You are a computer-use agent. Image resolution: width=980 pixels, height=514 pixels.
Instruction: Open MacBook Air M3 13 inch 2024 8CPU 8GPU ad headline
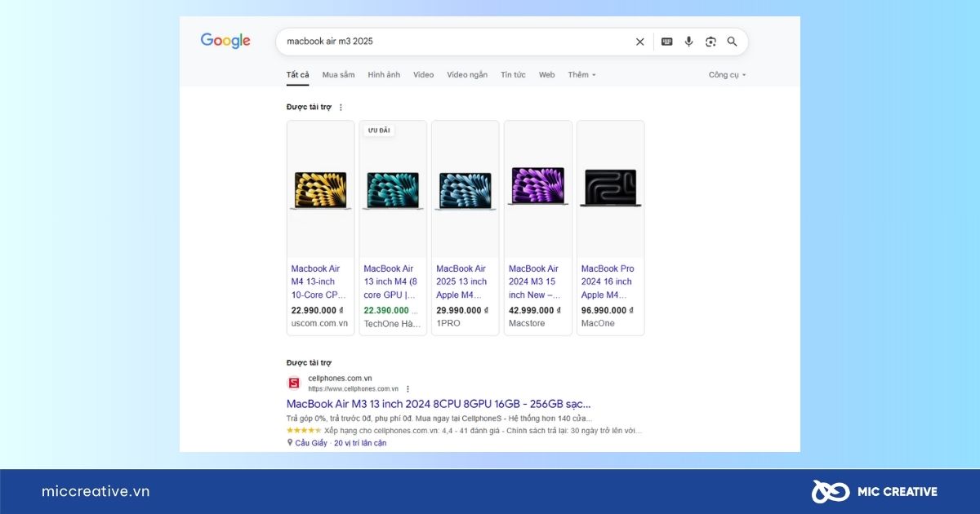pos(439,404)
